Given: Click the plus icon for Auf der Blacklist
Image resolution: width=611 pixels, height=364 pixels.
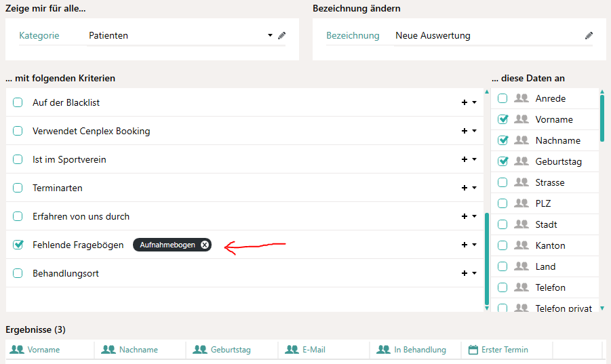Looking at the screenshot, I should pos(465,102).
